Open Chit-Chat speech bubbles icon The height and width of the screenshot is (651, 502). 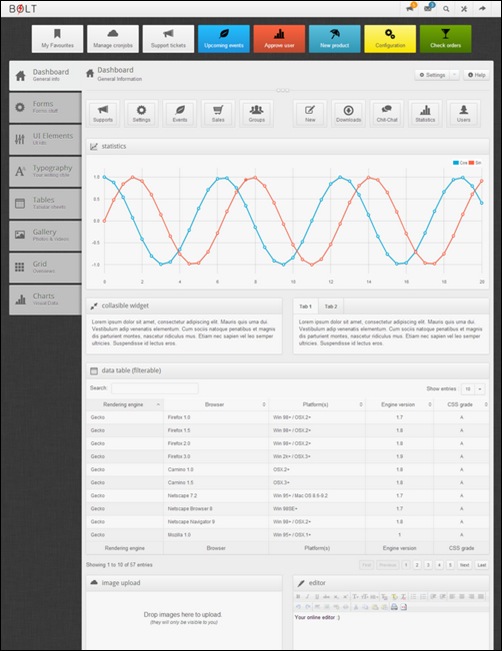(x=387, y=113)
